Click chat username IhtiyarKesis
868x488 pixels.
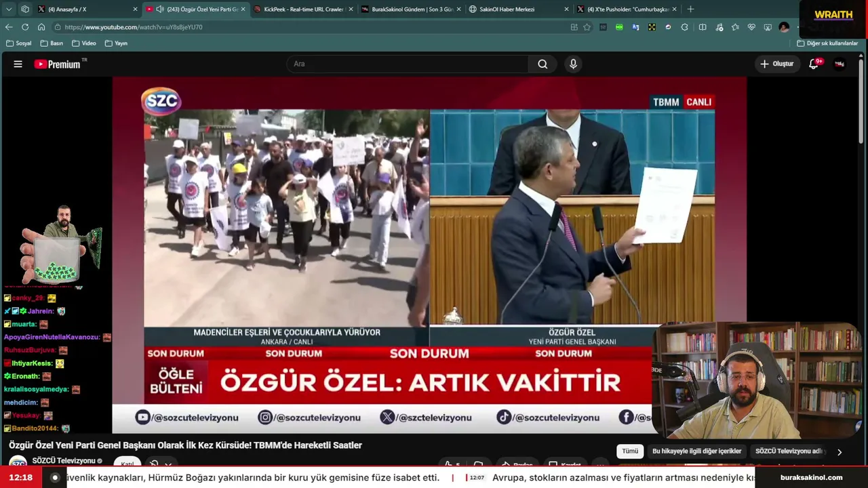(33, 363)
